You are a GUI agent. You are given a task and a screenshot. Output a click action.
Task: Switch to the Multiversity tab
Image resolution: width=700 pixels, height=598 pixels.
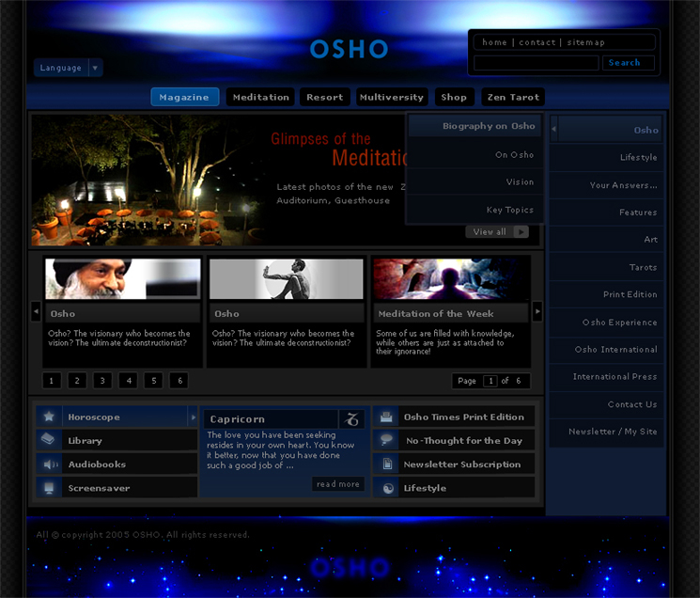click(392, 97)
